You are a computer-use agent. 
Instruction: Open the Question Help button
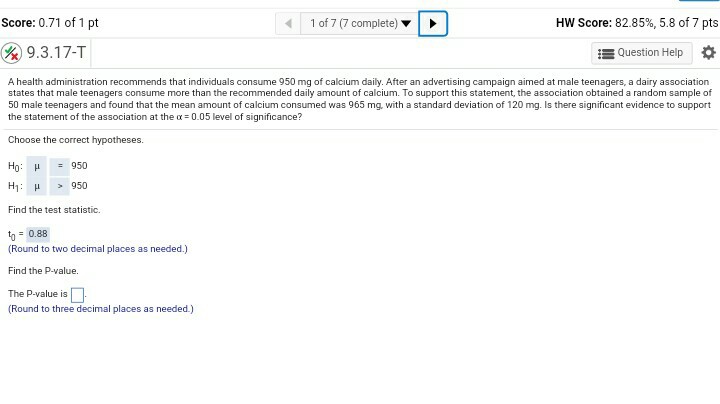pyautogui.click(x=641, y=53)
